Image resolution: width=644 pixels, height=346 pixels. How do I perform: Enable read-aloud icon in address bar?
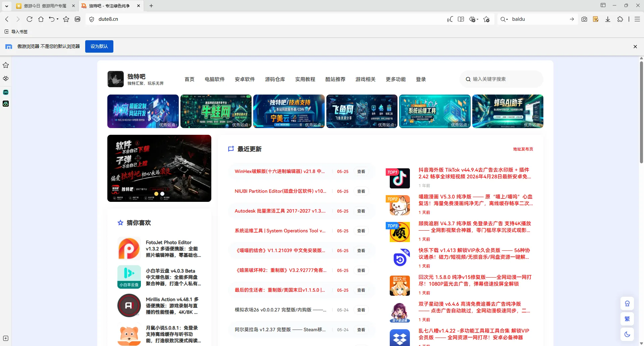tap(450, 19)
